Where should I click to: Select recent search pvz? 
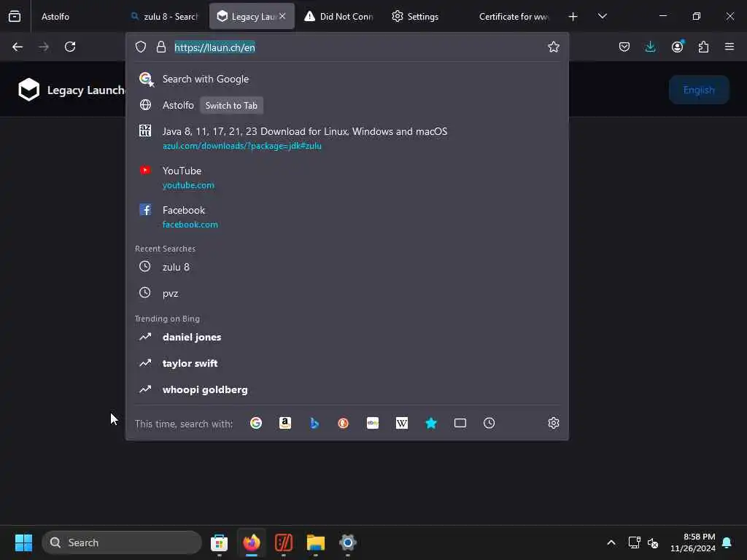click(347, 293)
